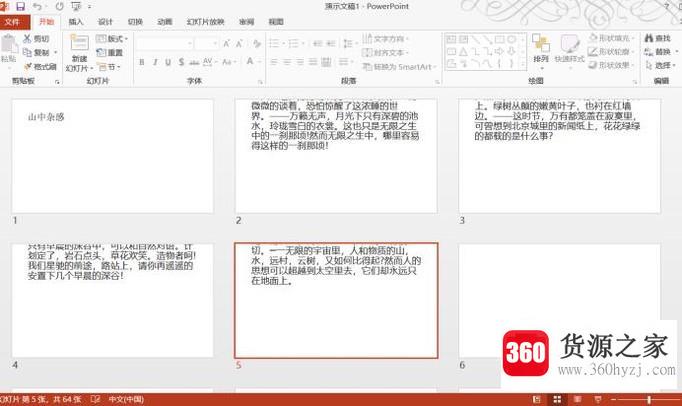Switch to Slide Sorter view icon

tap(557, 399)
